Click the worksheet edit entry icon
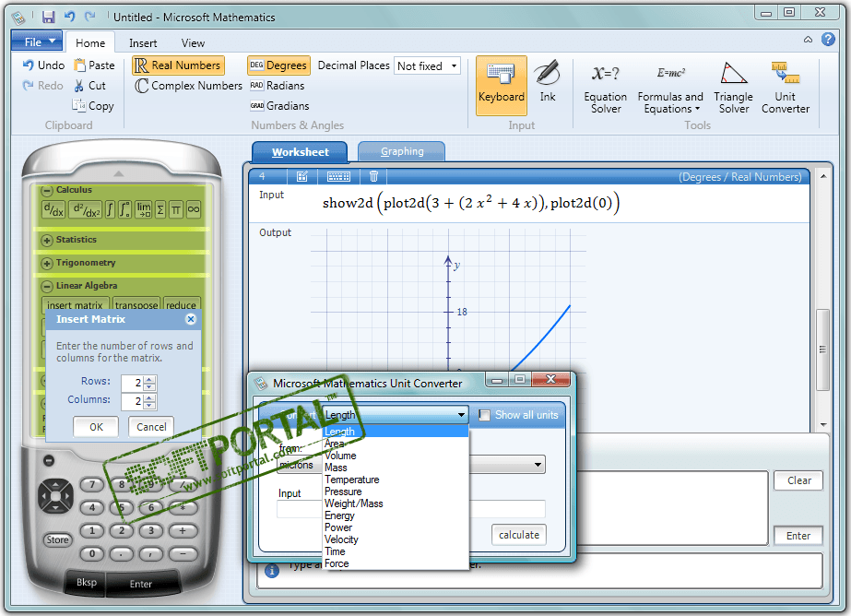Screen dimensions: 851x616 302,176
